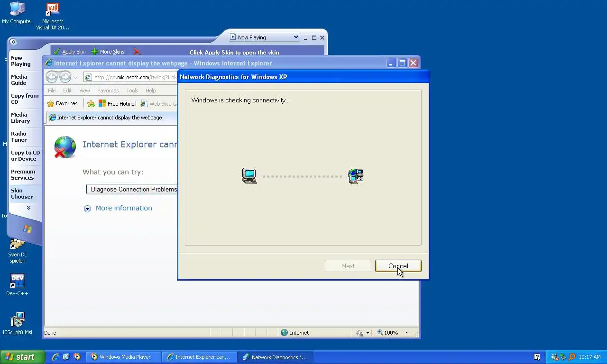Open the Tools menu in Internet Explorer
This screenshot has height=364, width=607.
coord(132,91)
